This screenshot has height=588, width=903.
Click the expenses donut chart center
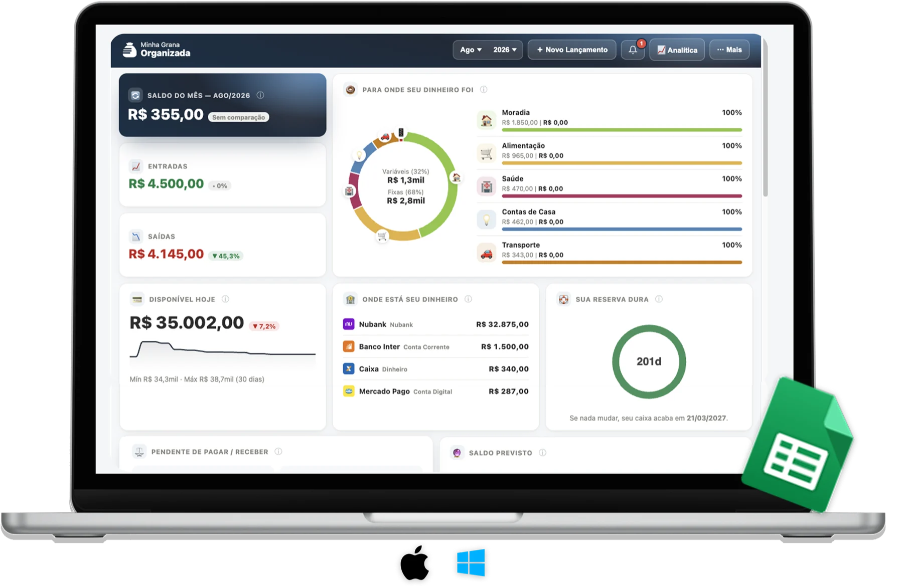click(x=405, y=186)
